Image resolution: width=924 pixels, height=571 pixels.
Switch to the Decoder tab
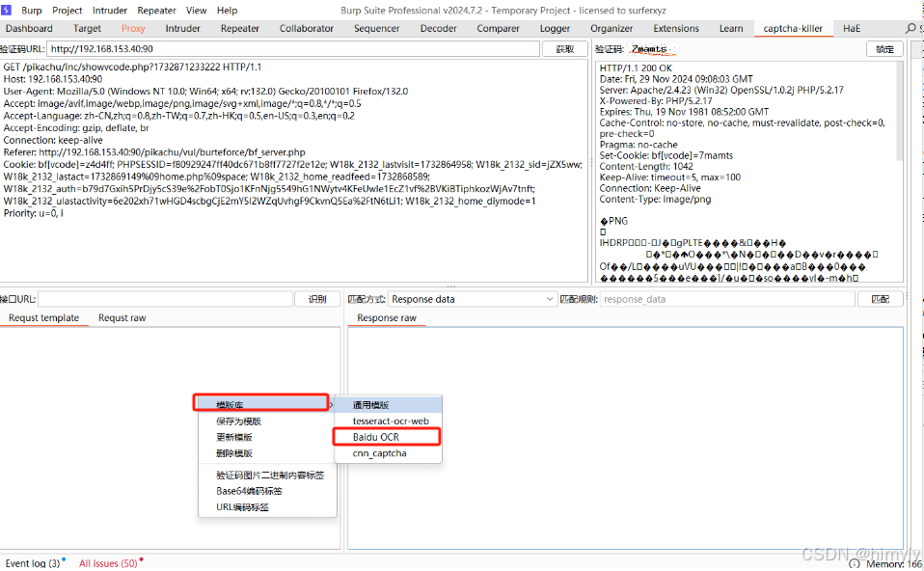(439, 28)
